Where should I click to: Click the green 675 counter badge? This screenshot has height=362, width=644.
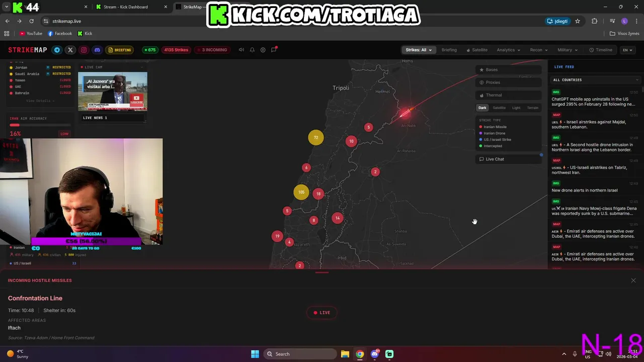[149, 50]
